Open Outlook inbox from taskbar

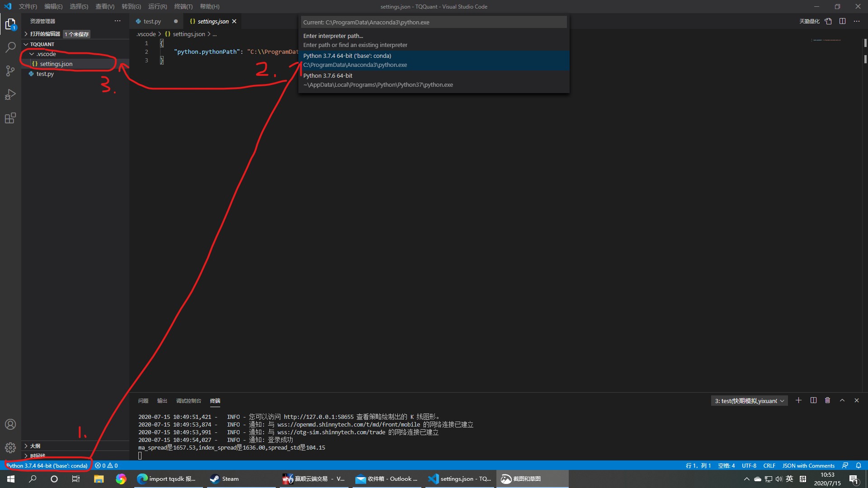click(x=387, y=479)
